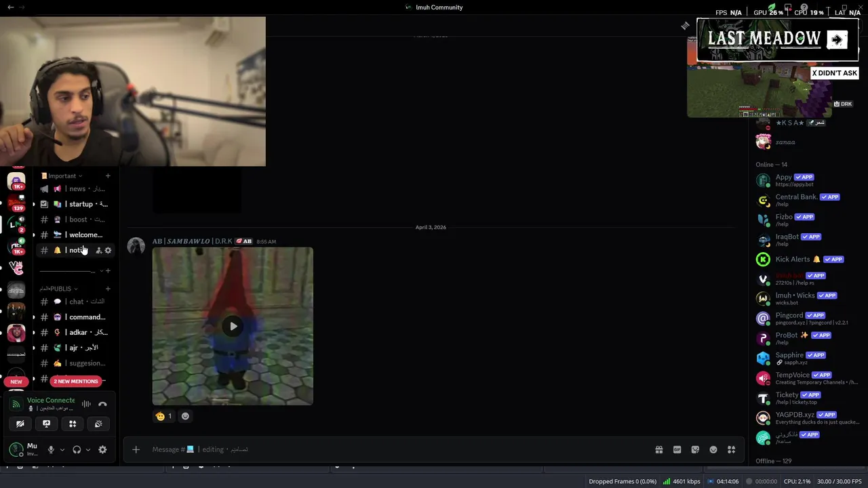The image size is (868, 488).
Task: Open the apps launcher in message bar
Action: (x=731, y=449)
